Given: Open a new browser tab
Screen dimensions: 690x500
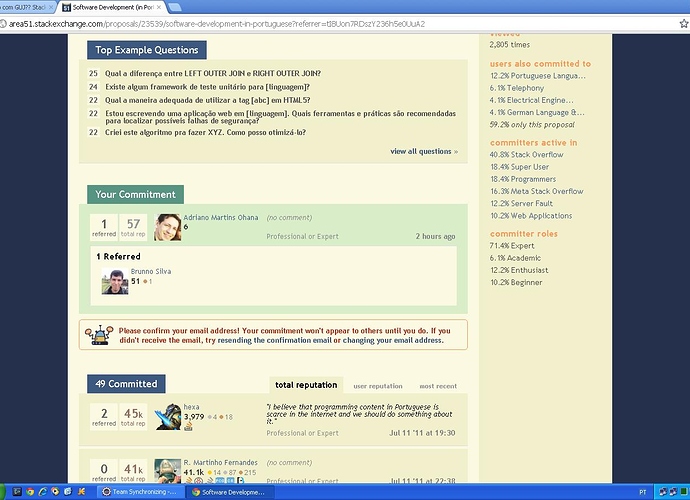Looking at the screenshot, I should coord(174,7).
